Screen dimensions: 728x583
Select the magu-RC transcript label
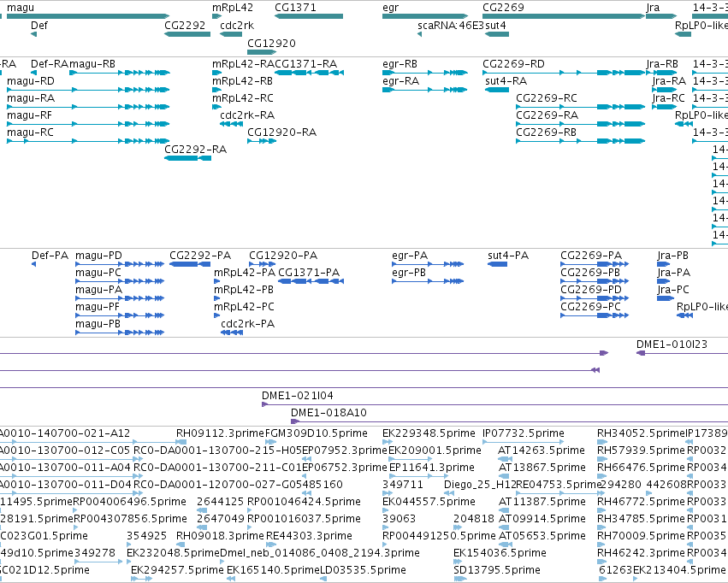[30, 132]
